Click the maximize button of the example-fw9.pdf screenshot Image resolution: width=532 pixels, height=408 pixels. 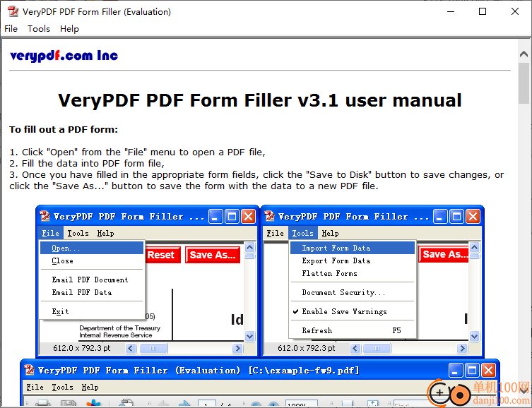[472, 371]
